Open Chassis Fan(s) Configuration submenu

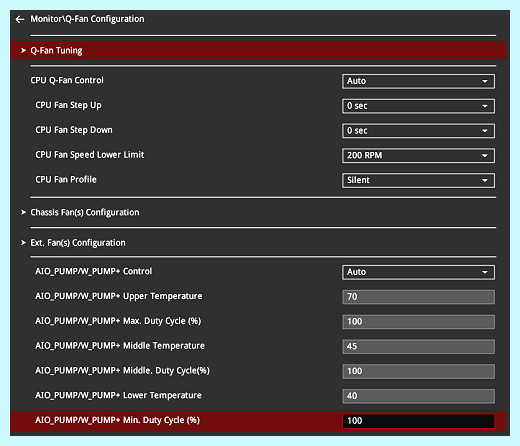85,212
